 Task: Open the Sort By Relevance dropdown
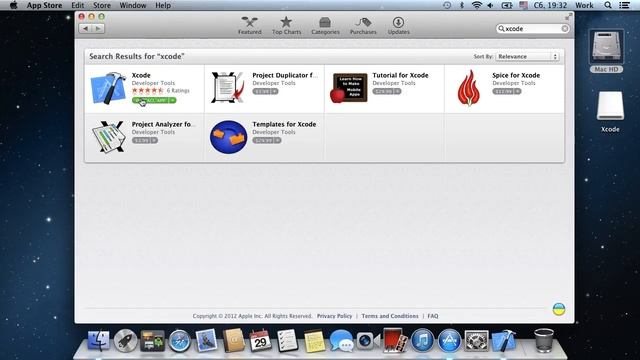pyautogui.click(x=527, y=56)
